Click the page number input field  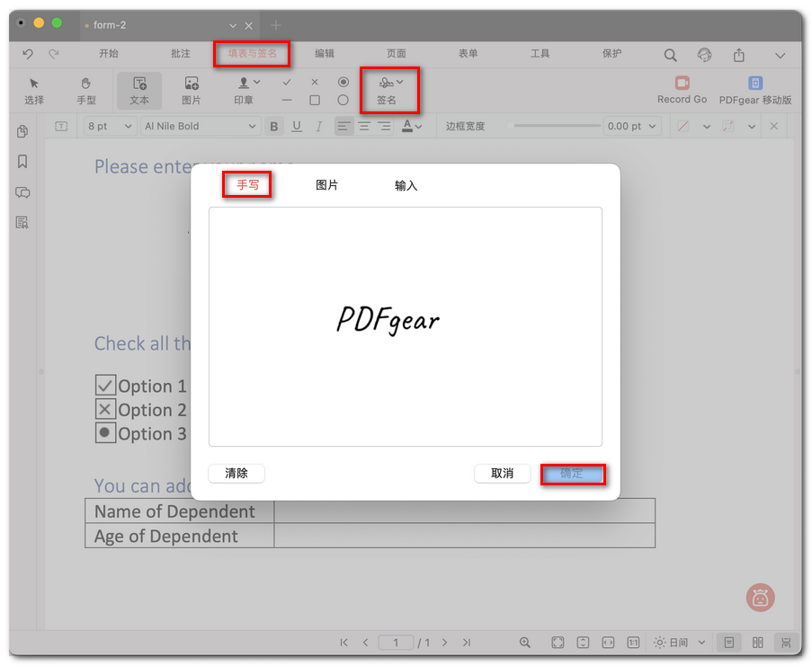tap(396, 643)
